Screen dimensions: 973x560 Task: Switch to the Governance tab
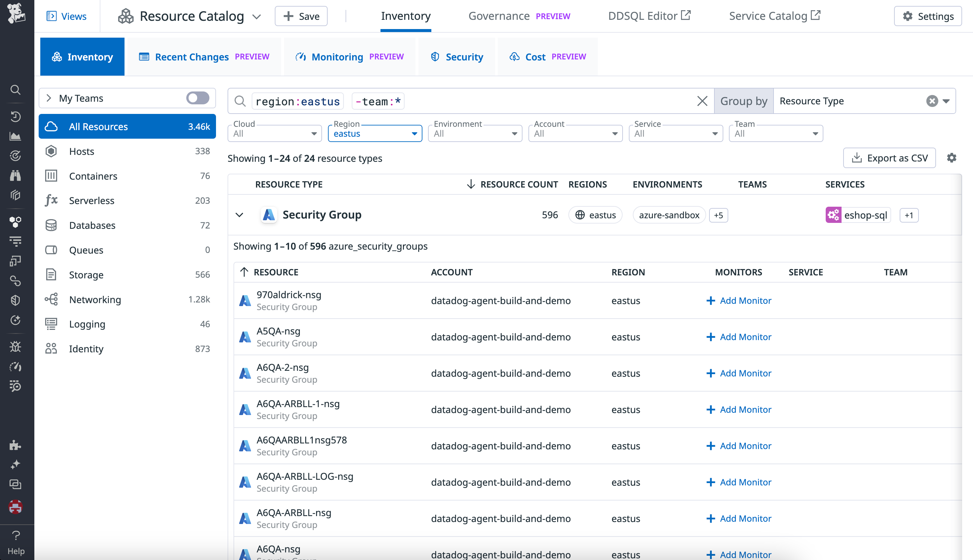(x=499, y=16)
